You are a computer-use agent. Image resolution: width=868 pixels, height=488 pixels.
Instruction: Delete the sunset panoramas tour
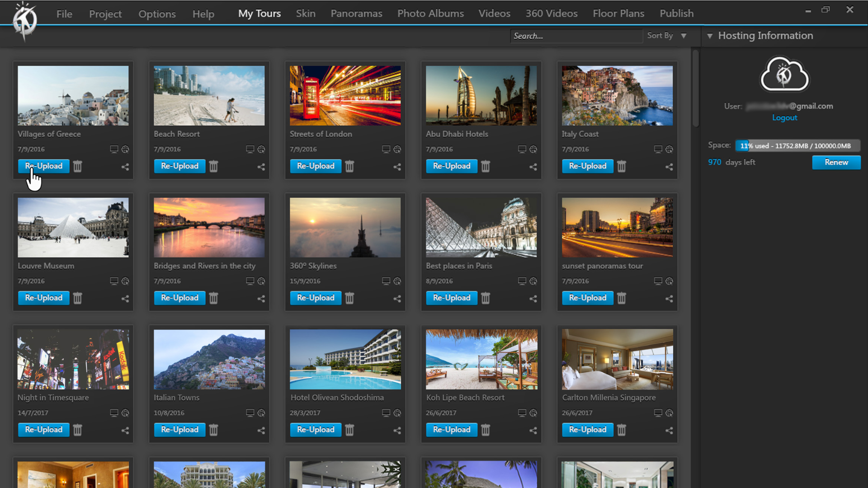point(622,298)
